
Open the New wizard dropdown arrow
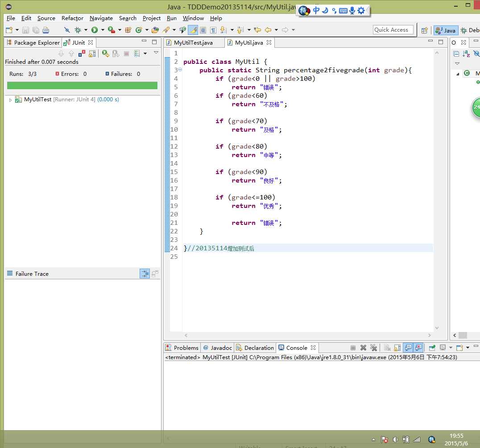[x=17, y=30]
